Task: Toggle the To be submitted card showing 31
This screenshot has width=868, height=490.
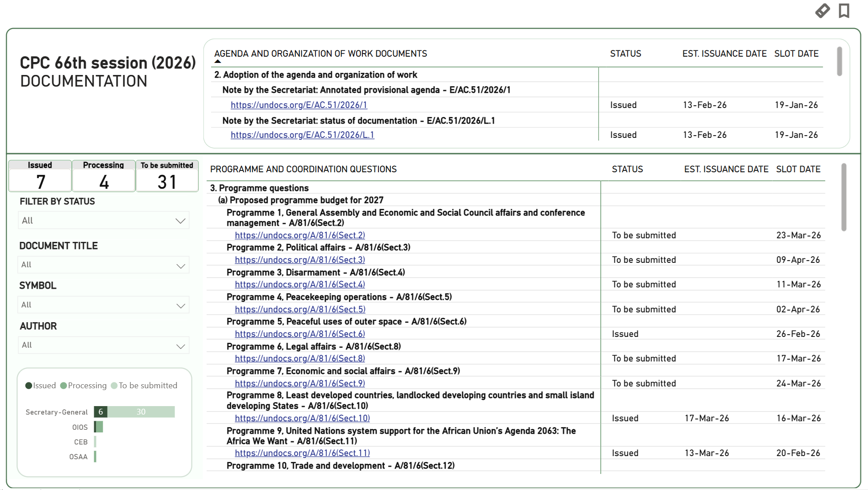Action: (x=166, y=176)
